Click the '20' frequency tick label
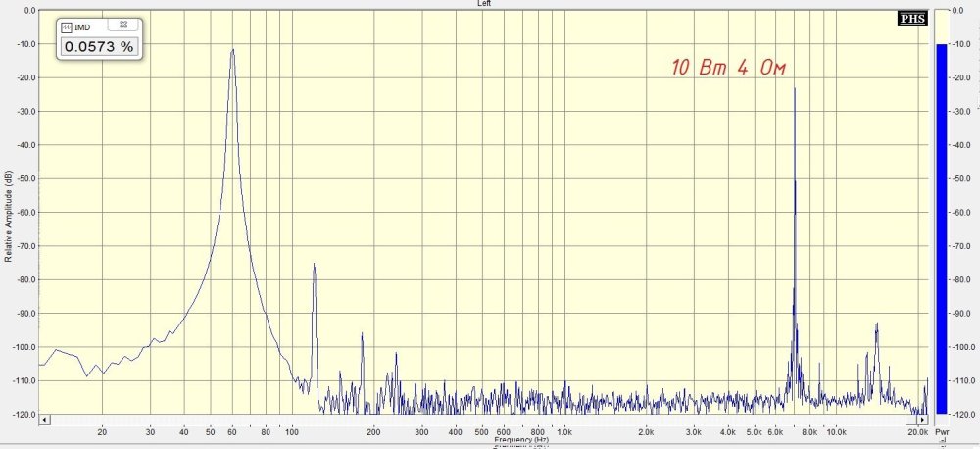 click(x=103, y=431)
